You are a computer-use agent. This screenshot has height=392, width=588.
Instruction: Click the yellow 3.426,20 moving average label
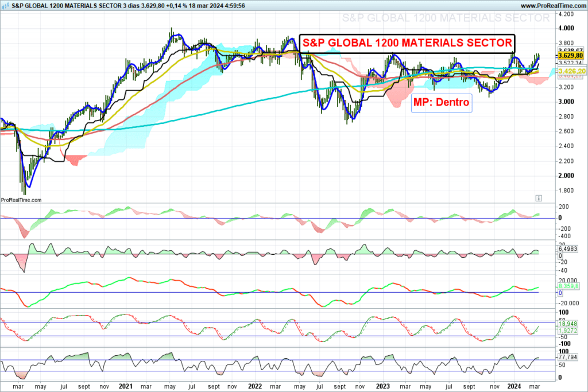(571, 71)
